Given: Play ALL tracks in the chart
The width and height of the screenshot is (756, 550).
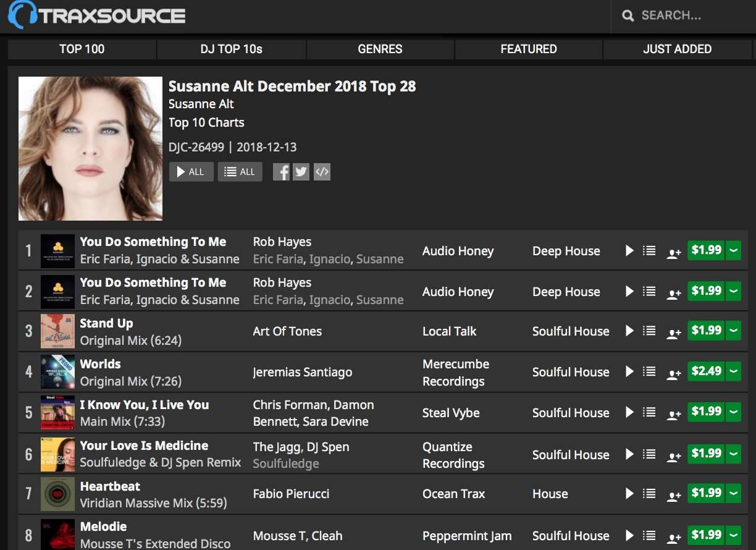Looking at the screenshot, I should (191, 172).
